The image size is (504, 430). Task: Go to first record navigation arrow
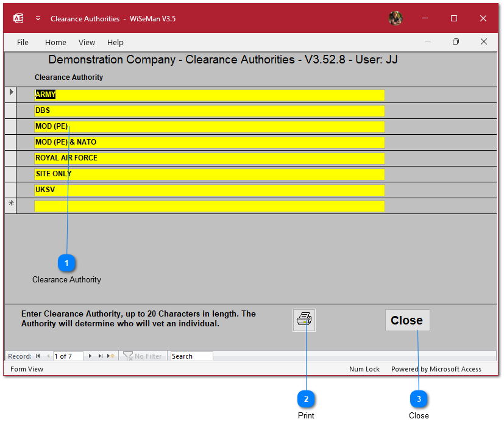pos(38,356)
